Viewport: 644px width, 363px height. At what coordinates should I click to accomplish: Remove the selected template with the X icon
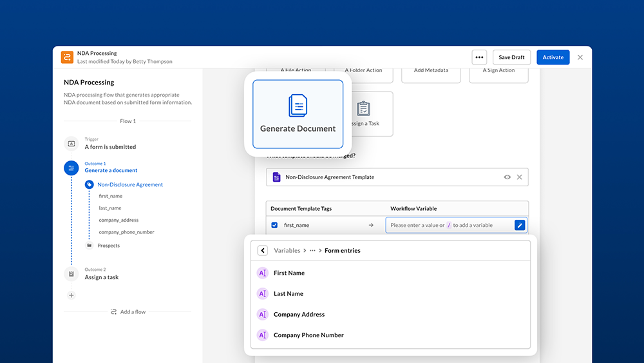pos(520,177)
